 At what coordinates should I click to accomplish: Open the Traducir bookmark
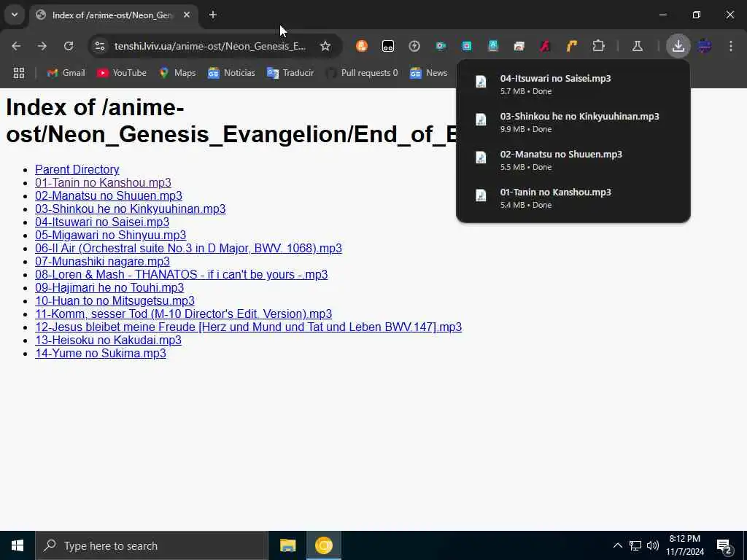point(290,73)
